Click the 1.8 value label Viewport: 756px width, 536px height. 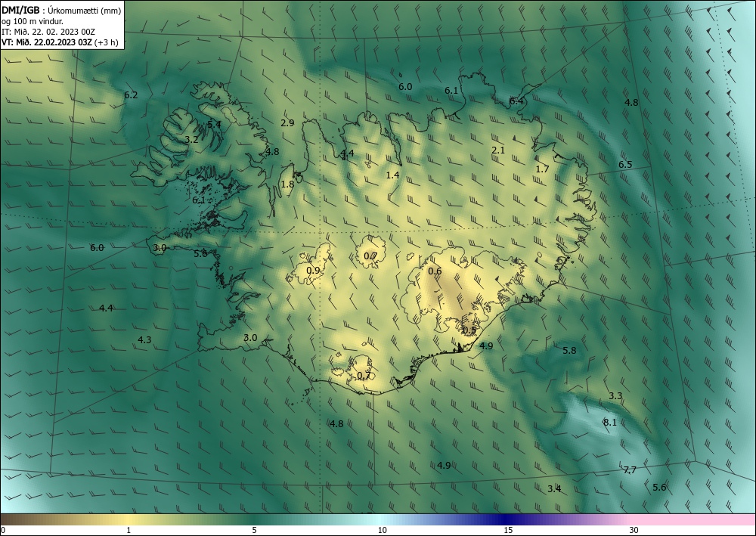(287, 184)
